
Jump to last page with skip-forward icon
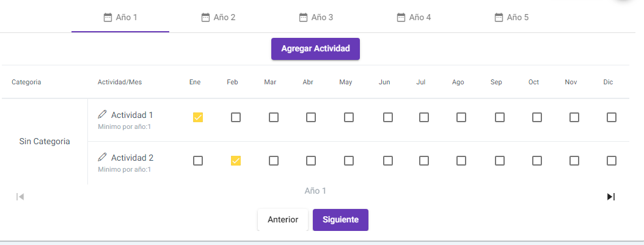611,197
